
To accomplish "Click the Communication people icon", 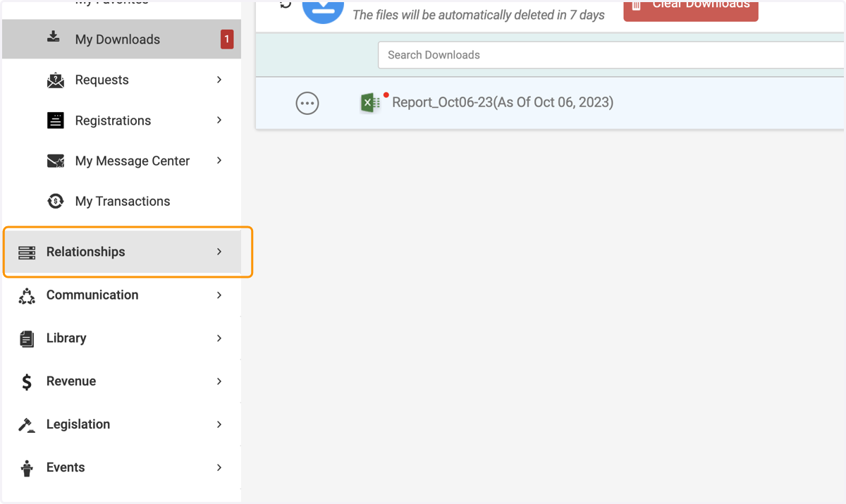I will click(x=27, y=296).
